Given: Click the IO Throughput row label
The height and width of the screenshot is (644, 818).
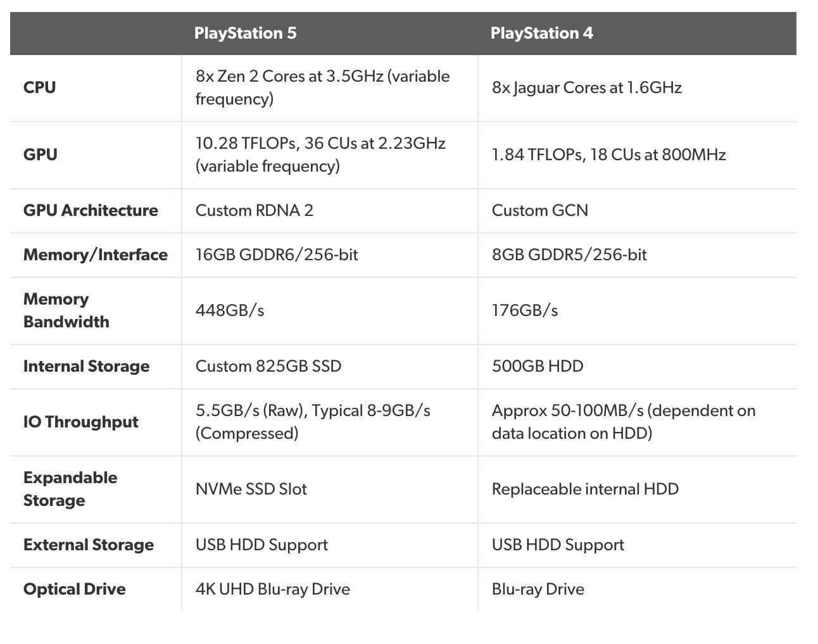Looking at the screenshot, I should (x=80, y=422).
